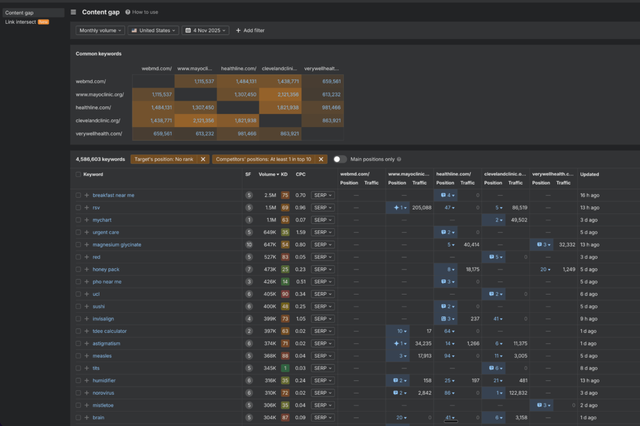The image size is (640, 426).
Task: Remove the Competitors' positions filter via X
Action: point(320,158)
